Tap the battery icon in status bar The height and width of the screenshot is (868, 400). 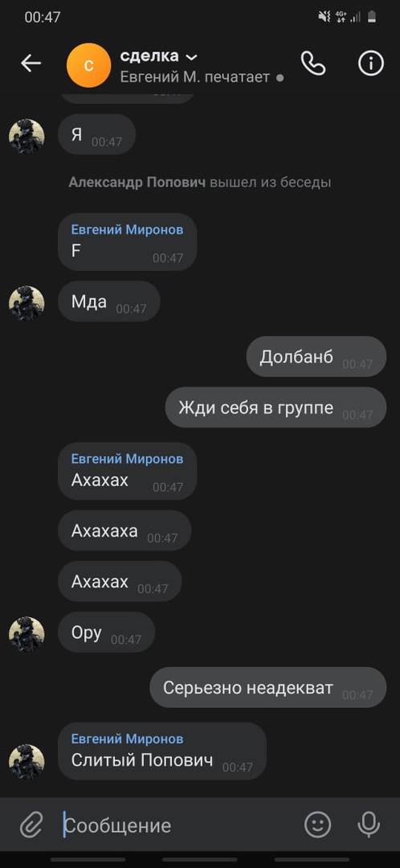373,17
